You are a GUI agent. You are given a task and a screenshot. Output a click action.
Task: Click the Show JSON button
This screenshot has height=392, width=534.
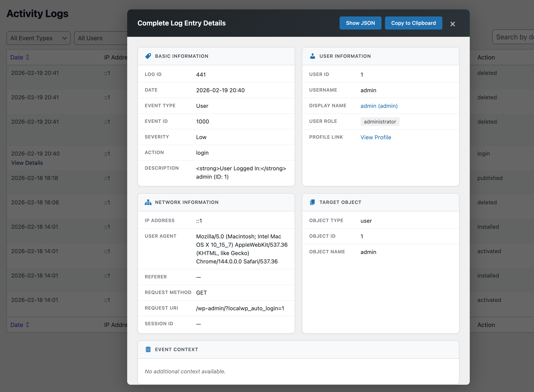click(x=360, y=23)
